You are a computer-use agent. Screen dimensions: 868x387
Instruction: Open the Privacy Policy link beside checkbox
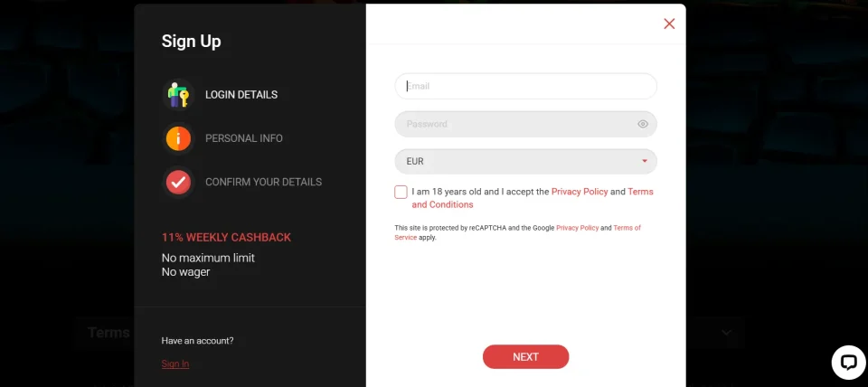click(580, 192)
